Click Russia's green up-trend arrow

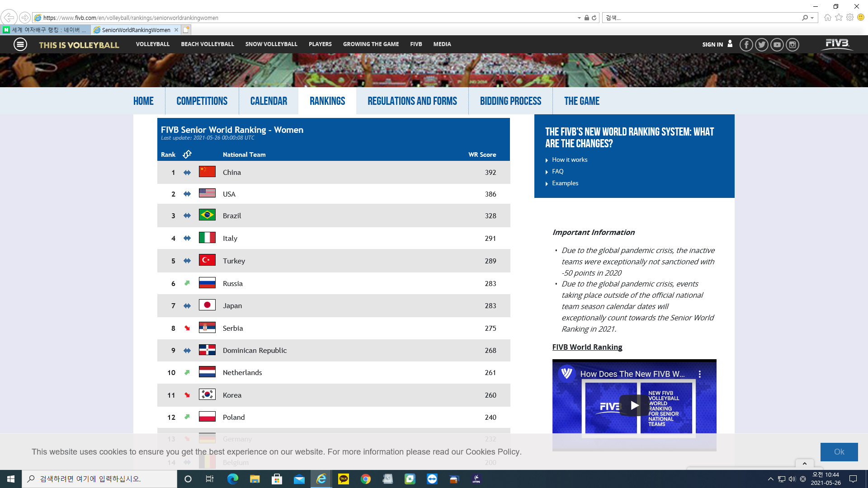pos(187,283)
